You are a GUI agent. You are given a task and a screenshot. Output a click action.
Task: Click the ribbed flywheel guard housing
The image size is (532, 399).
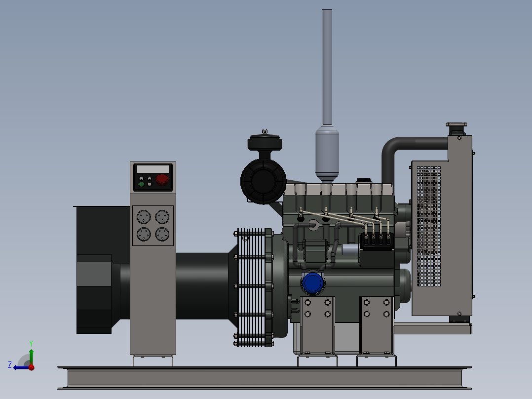point(253,286)
